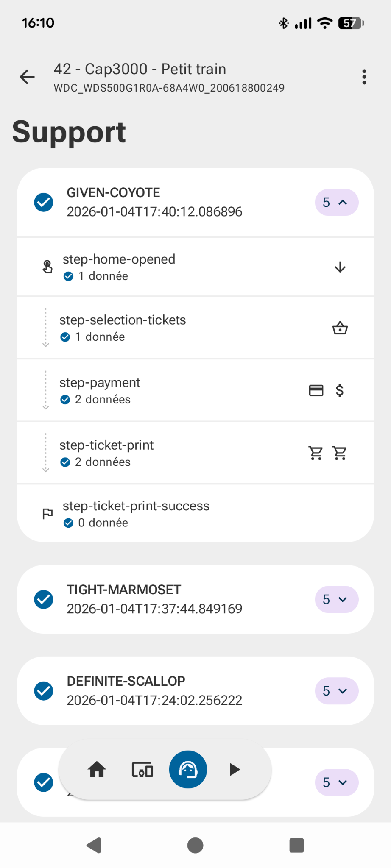
Task: Click the flag icon on step-ticket-print-success
Action: click(x=47, y=514)
